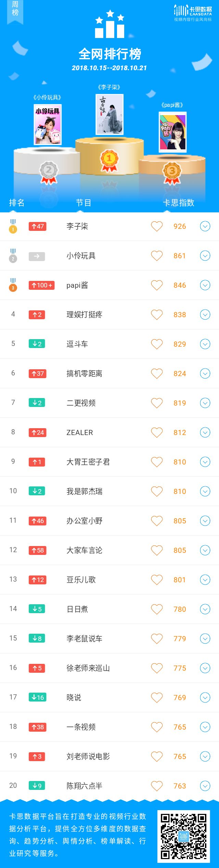Click the down 16 badge beside 晓说
Image resolution: width=219 pixels, height=868 pixels.
(38, 698)
